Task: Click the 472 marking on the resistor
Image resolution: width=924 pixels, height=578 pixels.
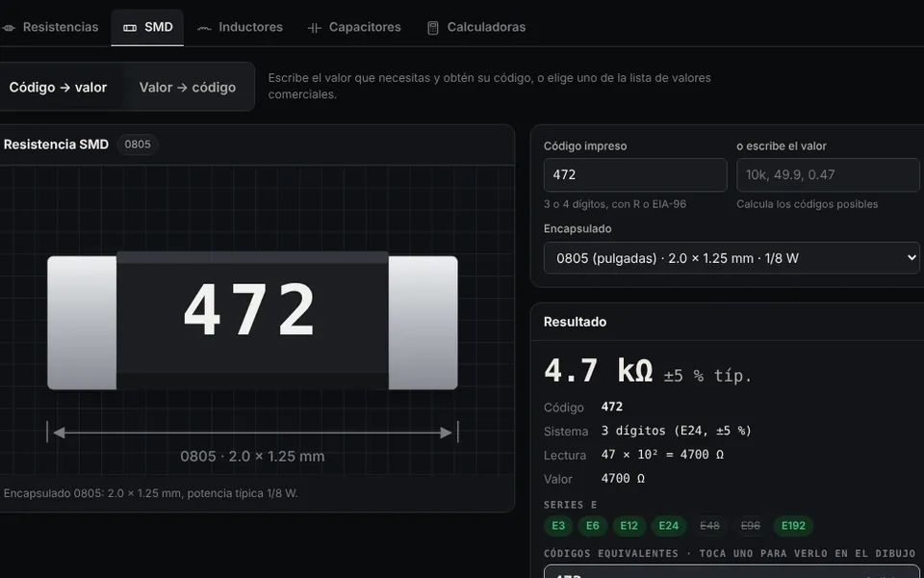Action: [250, 309]
